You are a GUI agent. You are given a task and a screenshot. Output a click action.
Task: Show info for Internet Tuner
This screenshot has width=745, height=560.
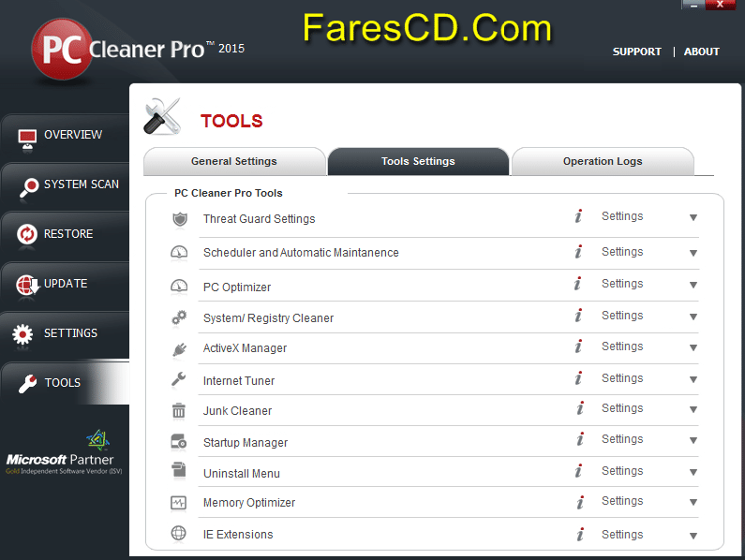coord(578,378)
